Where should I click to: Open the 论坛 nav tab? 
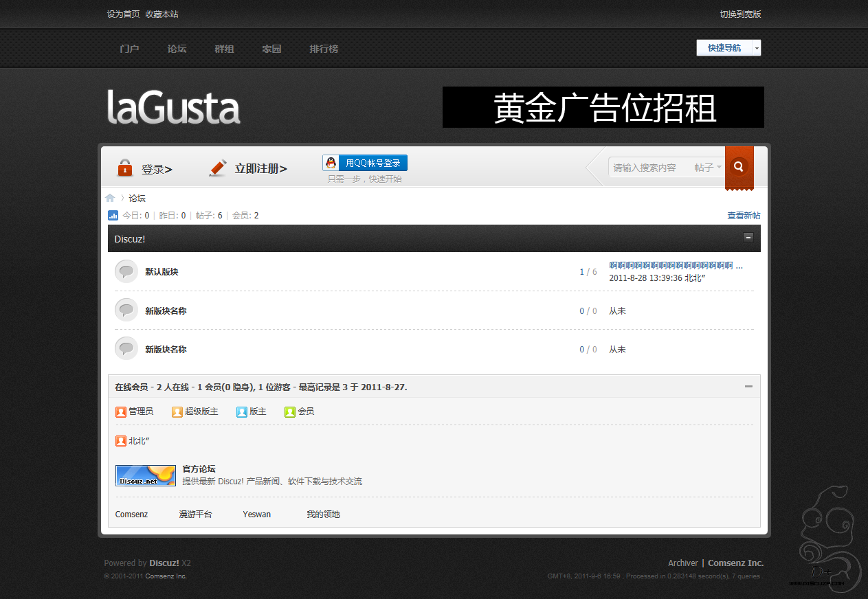point(177,49)
